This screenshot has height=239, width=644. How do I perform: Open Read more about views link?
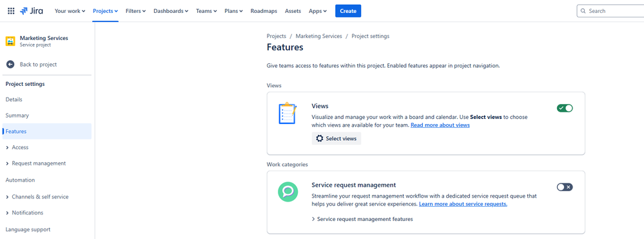coord(440,125)
